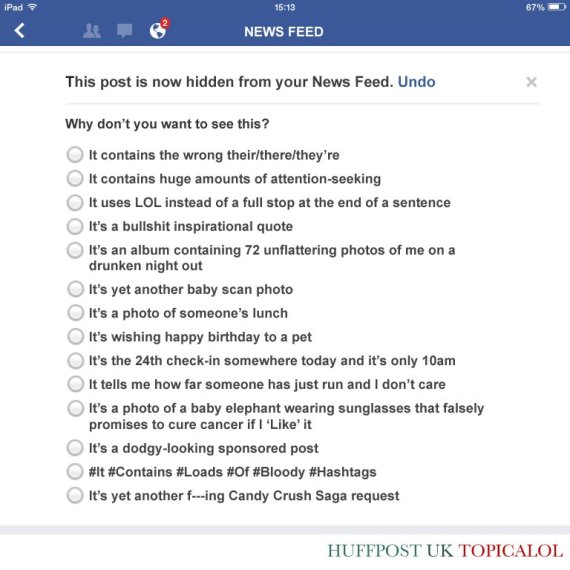
Task: Open the globe notifications icon
Action: (158, 31)
